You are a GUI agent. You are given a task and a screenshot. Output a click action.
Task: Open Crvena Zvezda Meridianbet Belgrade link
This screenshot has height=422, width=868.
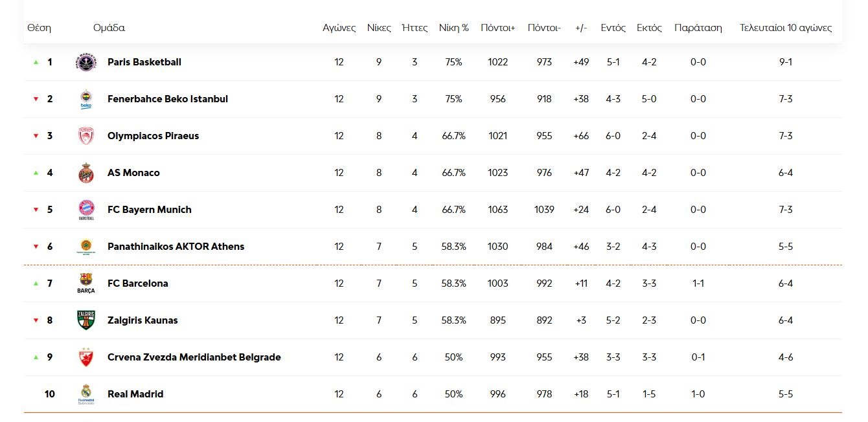194,357
